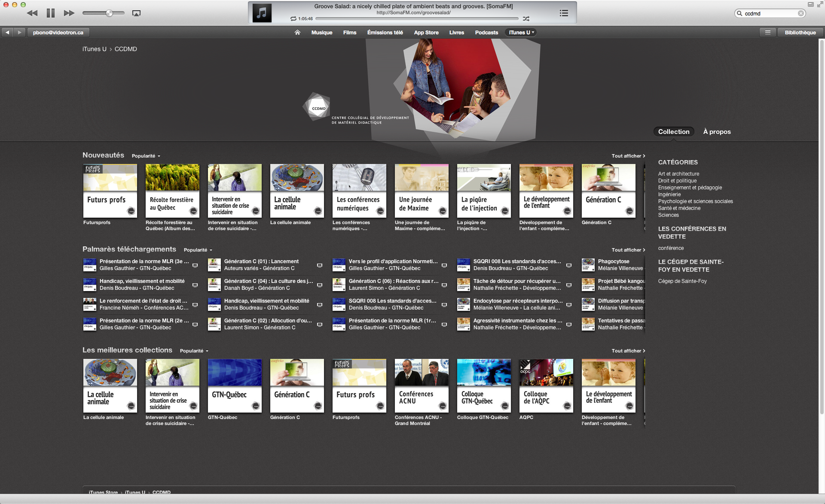Open Une journée de Maxime cover
825x504 pixels.
pyautogui.click(x=422, y=191)
